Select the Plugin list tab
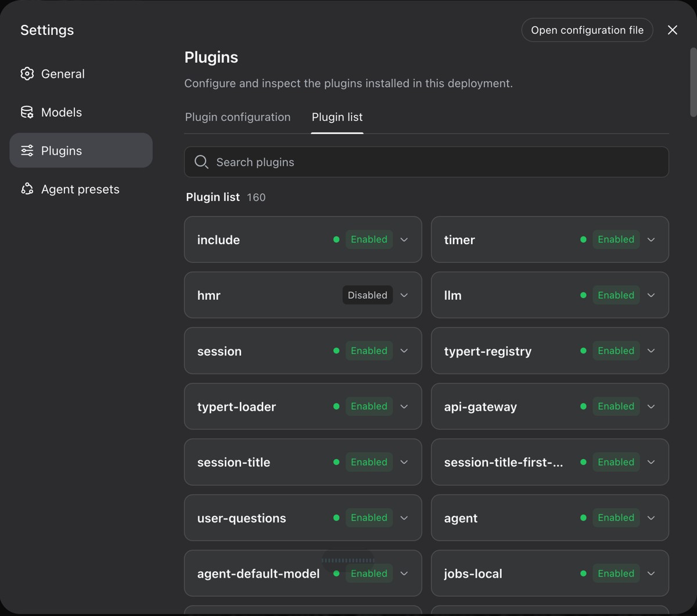This screenshot has height=616, width=697. 337,117
